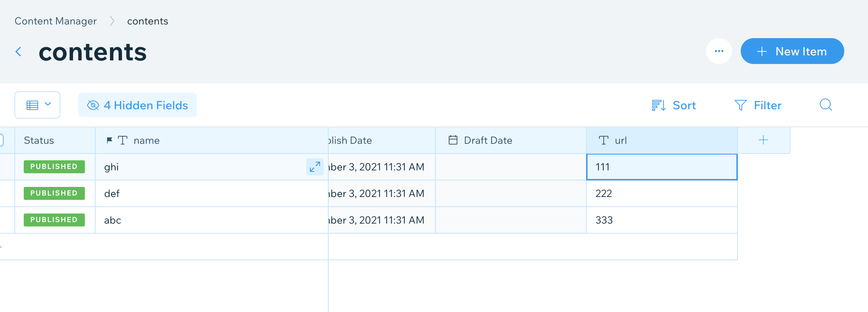Add a new field column
868x312 pixels.
point(763,140)
